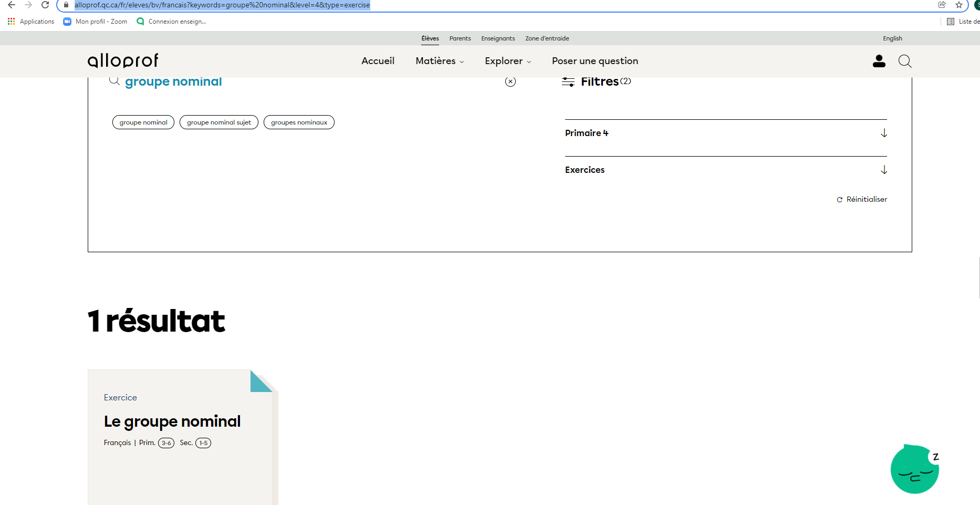Open the site search magnifier icon

point(904,61)
